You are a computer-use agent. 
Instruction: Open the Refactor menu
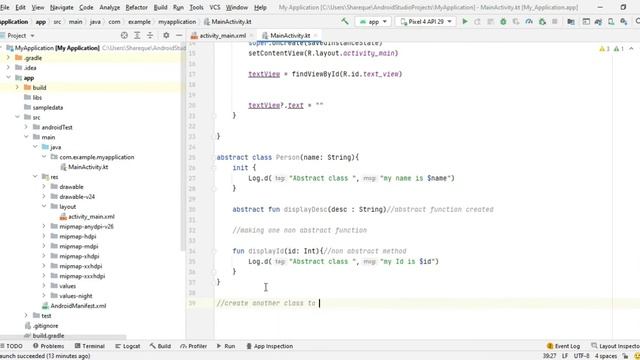136,7
